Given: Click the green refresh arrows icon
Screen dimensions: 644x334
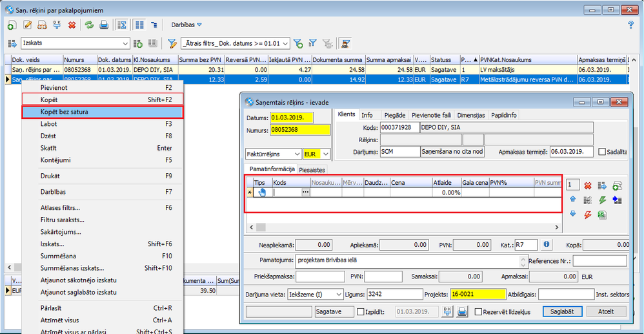Looking at the screenshot, I should (x=89, y=25).
